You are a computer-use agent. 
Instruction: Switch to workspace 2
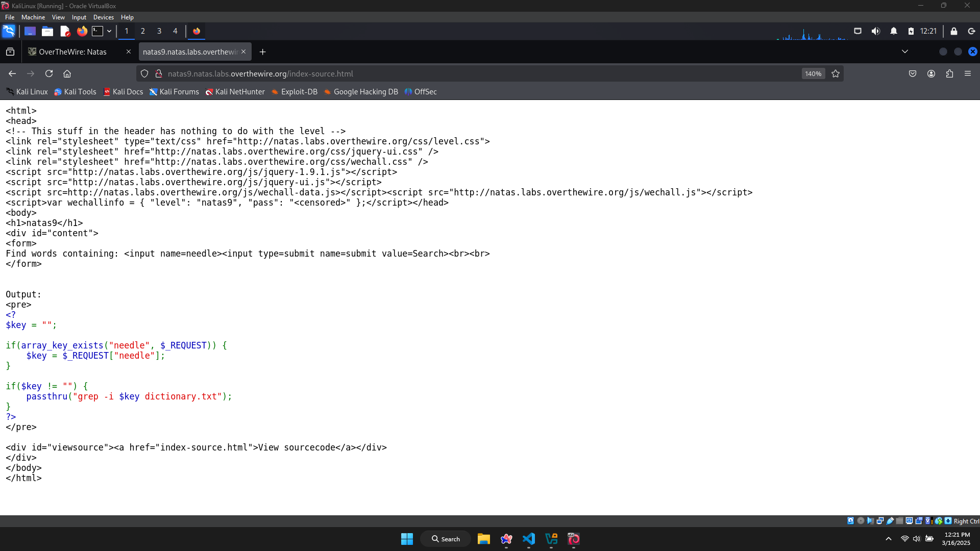(x=143, y=31)
